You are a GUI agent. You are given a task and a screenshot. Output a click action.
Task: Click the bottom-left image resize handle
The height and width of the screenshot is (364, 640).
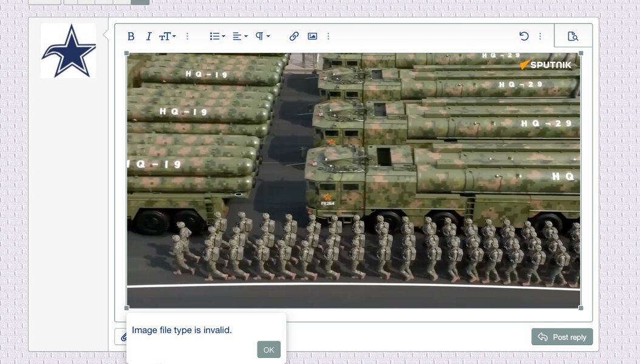(x=126, y=308)
